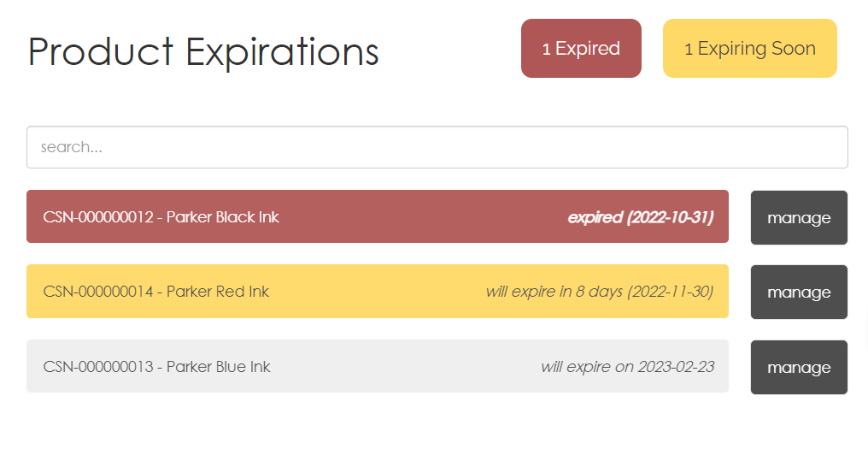Manage the Parker Red Ink product
868x449 pixels.
tap(799, 292)
